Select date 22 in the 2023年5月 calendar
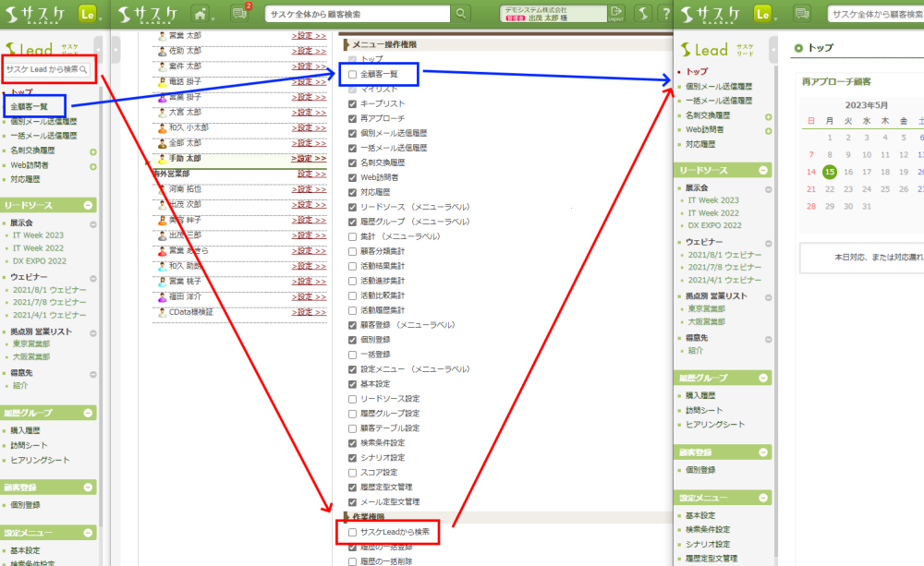Screen dimensions: 924x566 point(830,189)
